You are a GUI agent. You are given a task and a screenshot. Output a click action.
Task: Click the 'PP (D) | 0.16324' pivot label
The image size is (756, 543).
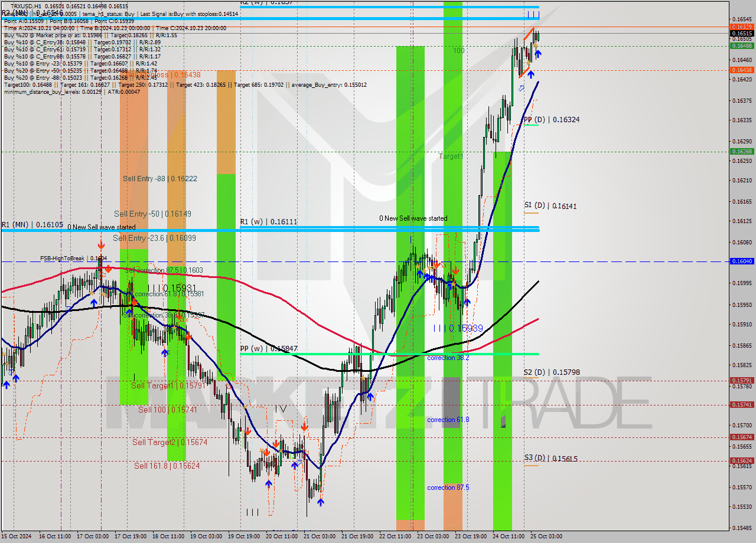click(552, 120)
